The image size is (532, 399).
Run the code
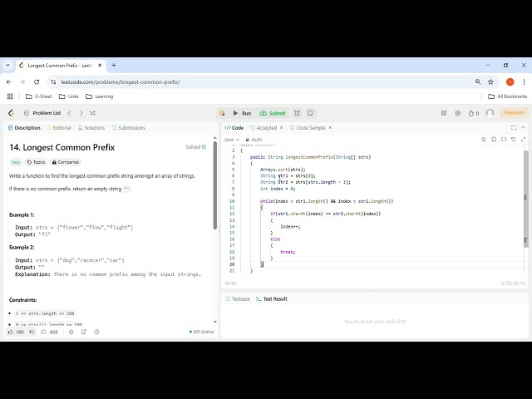coord(242,113)
